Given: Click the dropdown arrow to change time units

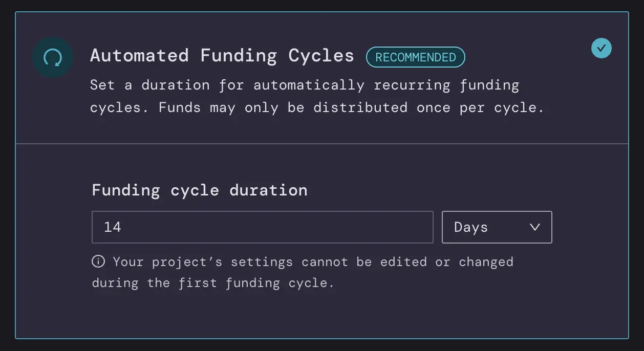Looking at the screenshot, I should [534, 227].
